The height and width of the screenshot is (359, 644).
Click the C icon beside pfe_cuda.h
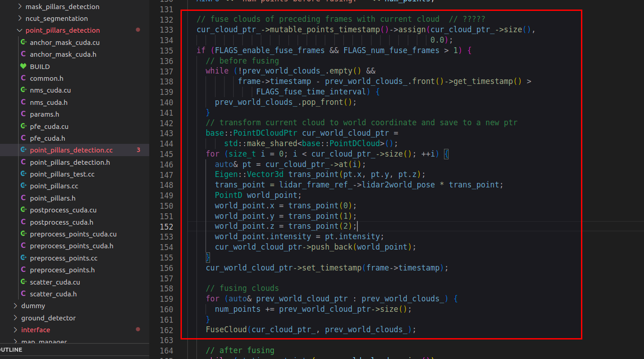point(24,138)
